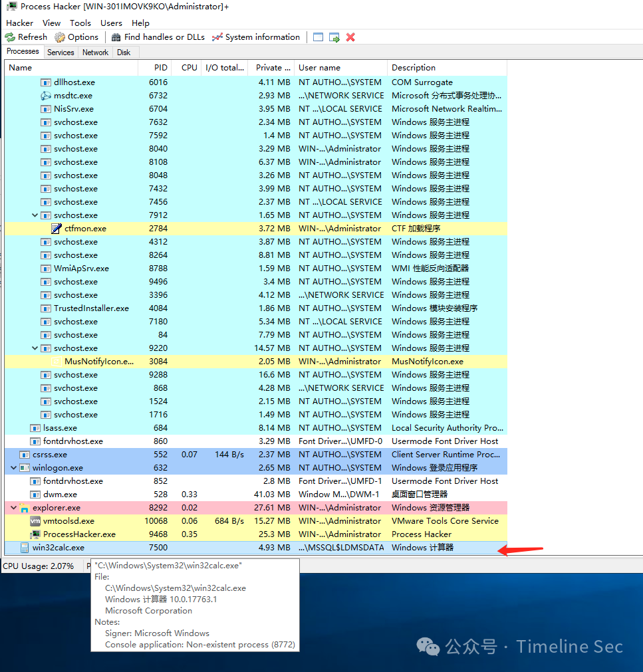Sort by I/O total column header
This screenshot has height=672, width=643.
225,68
